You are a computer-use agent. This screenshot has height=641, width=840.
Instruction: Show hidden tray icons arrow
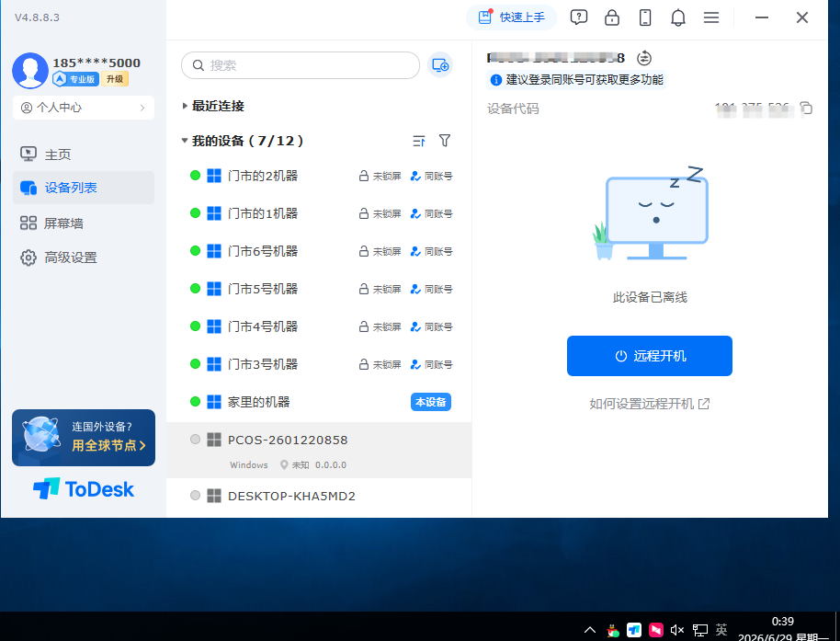[x=590, y=630]
